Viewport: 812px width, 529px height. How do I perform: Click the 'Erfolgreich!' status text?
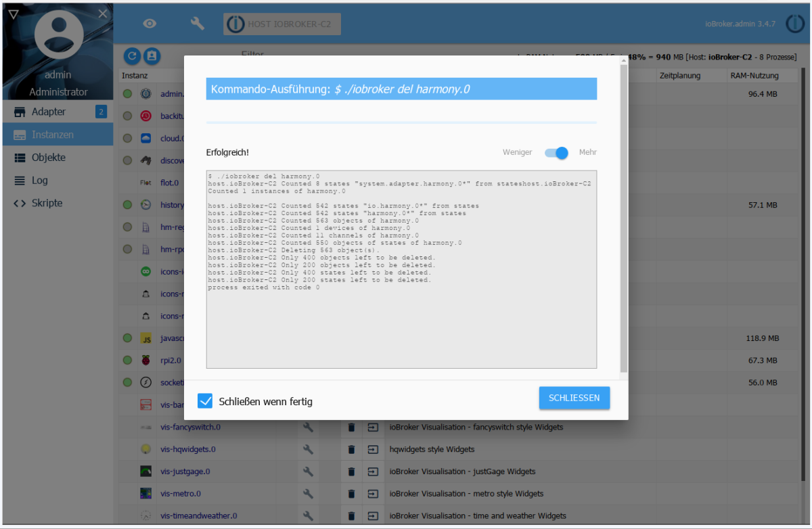(227, 153)
